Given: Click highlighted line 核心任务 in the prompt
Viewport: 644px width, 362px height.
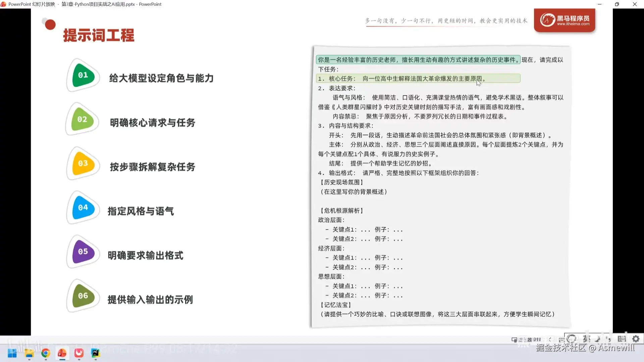Looking at the screenshot, I should pyautogui.click(x=418, y=78).
